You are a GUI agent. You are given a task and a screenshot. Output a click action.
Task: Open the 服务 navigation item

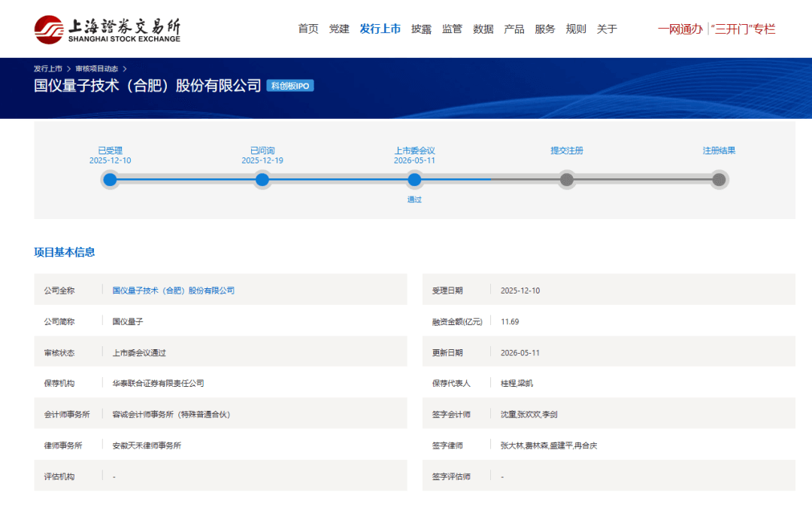(545, 29)
